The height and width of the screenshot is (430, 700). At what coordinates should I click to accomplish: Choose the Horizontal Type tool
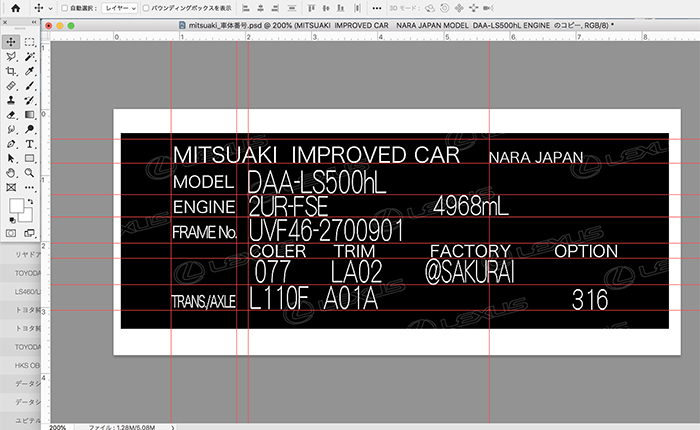pyautogui.click(x=30, y=143)
